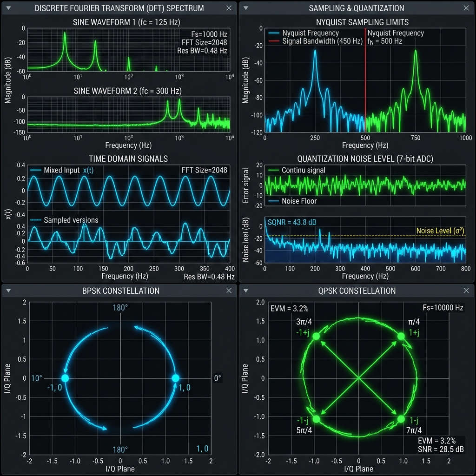Click the Signal Bandwidth (450 Hz) legend entry
This screenshot has width=476, height=476.
316,41
